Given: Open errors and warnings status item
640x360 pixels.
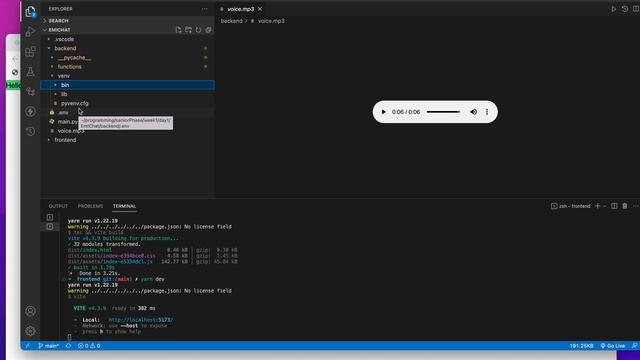Looking at the screenshot, I should tap(89, 346).
